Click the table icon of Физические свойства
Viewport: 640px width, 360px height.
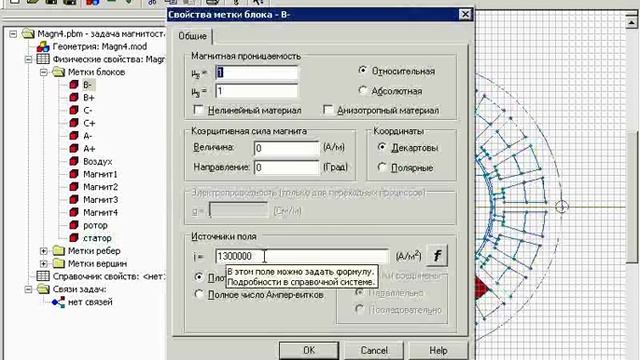(x=43, y=59)
